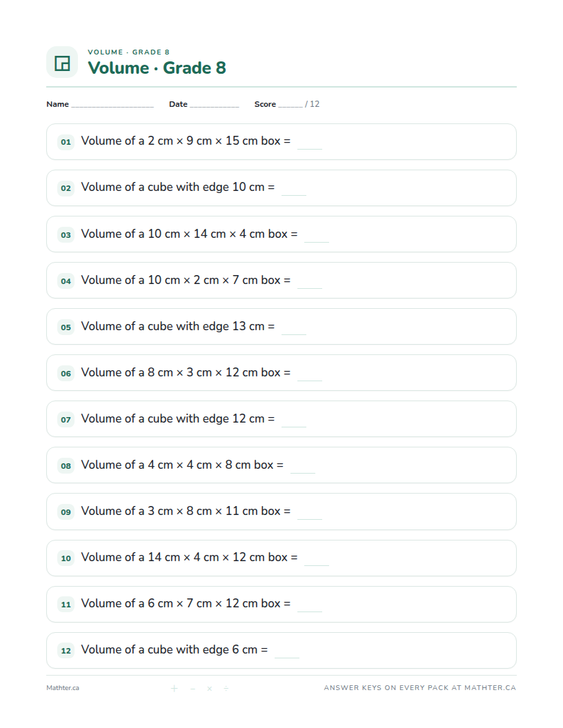Click "ANSWER KEYS ON EVERY PACK AT MATHTER.CA"
563x728 pixels.
coord(420,687)
